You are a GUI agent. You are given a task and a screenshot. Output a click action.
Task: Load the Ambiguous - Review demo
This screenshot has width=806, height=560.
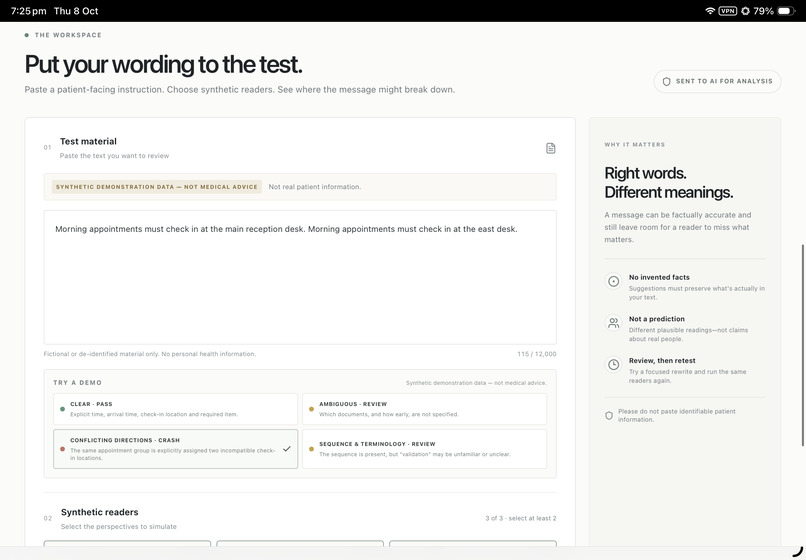point(424,409)
